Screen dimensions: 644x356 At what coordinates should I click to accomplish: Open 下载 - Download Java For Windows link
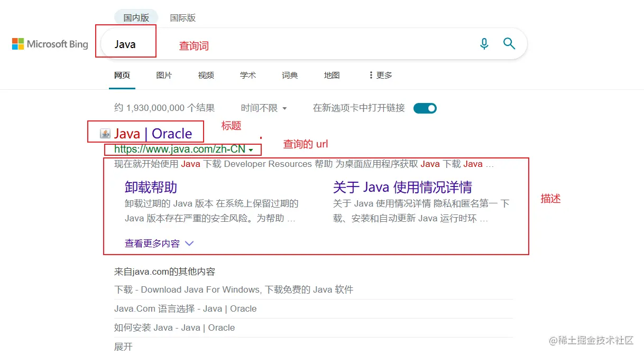[x=234, y=289]
